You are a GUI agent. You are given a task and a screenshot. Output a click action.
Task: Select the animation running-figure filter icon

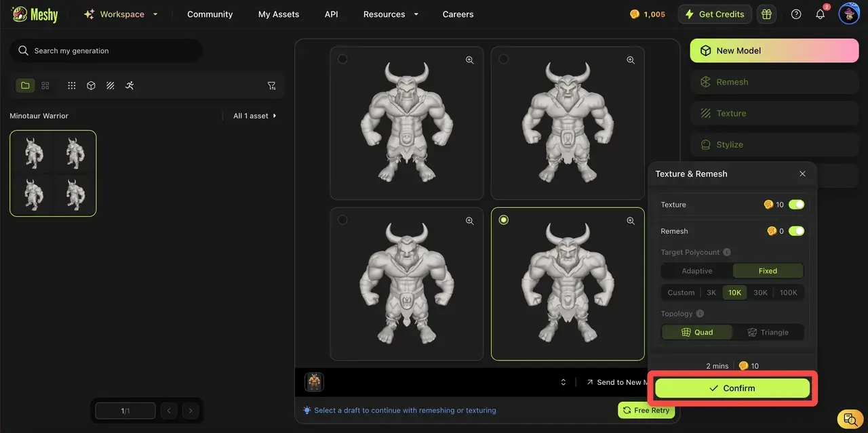pyautogui.click(x=130, y=85)
